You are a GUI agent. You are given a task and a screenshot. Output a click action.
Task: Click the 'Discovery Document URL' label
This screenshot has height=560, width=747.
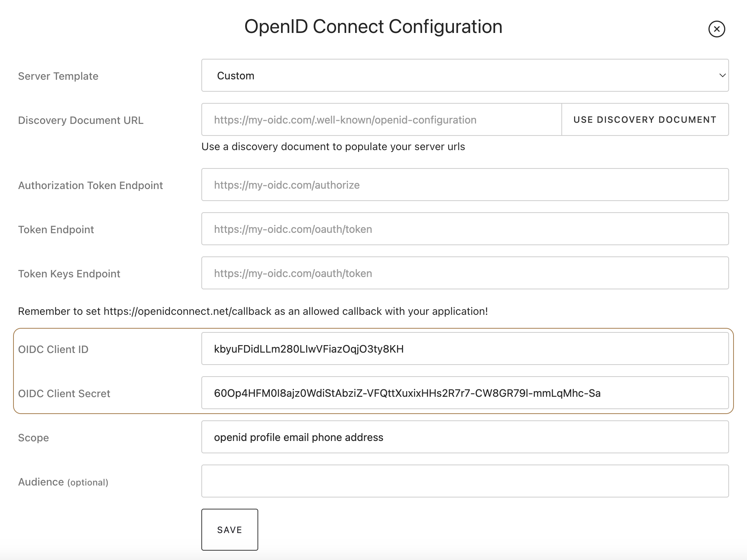(80, 120)
